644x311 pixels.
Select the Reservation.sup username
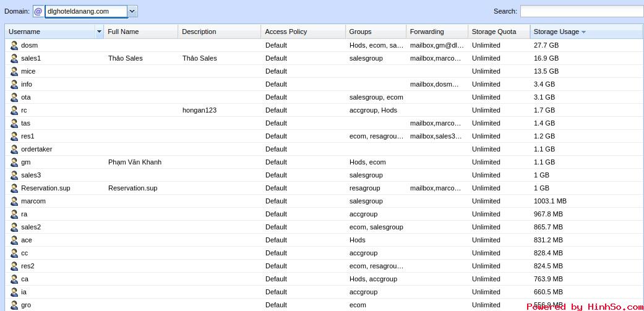point(46,189)
